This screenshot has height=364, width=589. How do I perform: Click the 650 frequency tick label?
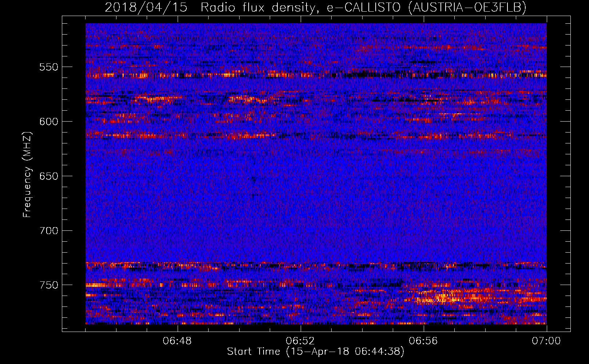49,176
